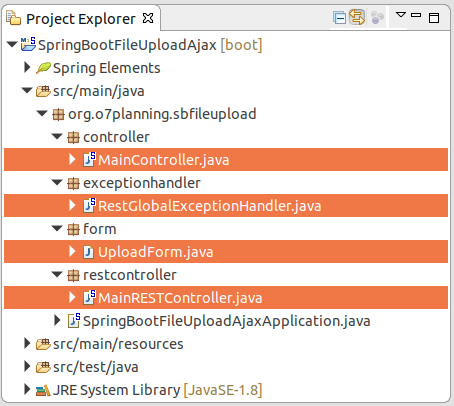Expand SpringBootFileUploadAjaxApplication.java node
The width and height of the screenshot is (454, 406).
57,320
